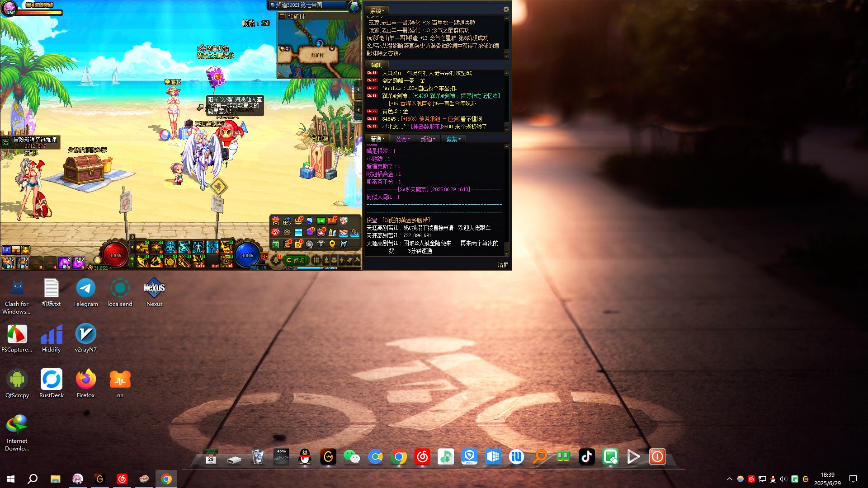Click the hammer icon in bottom game bar
Image resolution: width=868 pixels, height=488 pixels.
357,260
